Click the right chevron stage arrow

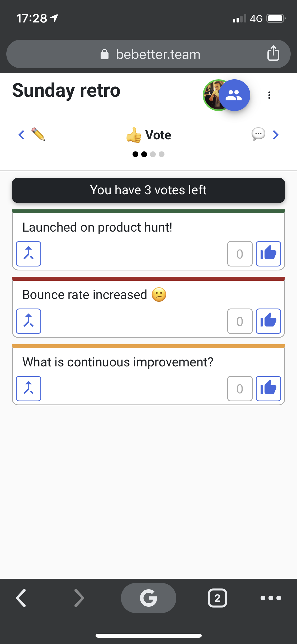coord(276,135)
